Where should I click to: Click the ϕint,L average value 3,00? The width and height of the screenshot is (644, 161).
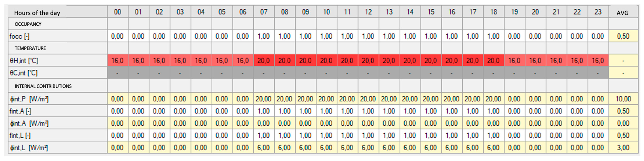coord(623,148)
